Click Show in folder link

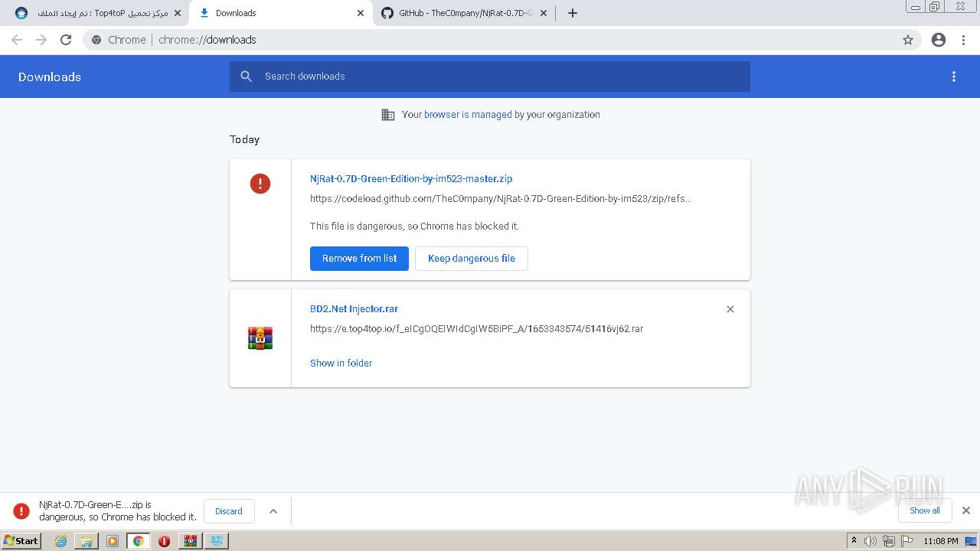(341, 364)
